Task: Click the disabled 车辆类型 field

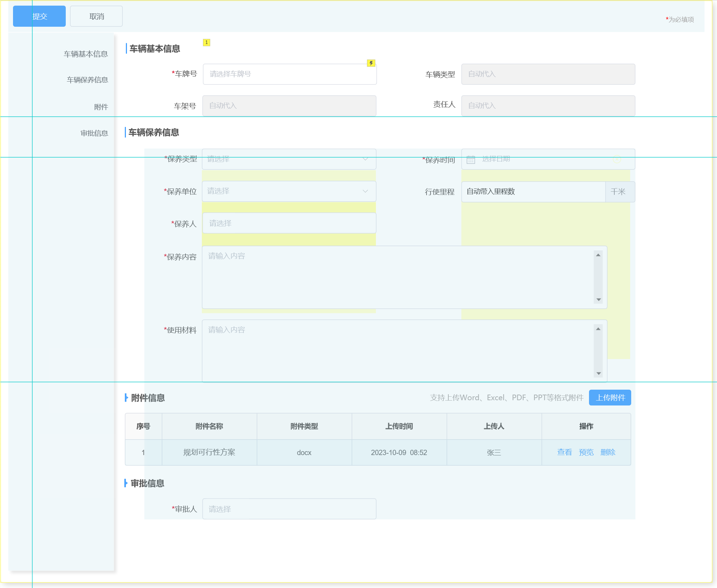Action: click(548, 74)
